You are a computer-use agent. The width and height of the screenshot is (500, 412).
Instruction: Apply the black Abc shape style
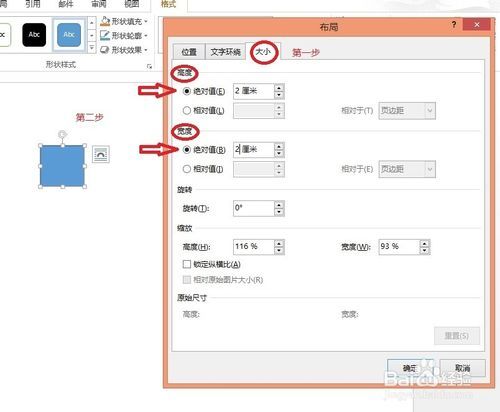click(x=34, y=35)
